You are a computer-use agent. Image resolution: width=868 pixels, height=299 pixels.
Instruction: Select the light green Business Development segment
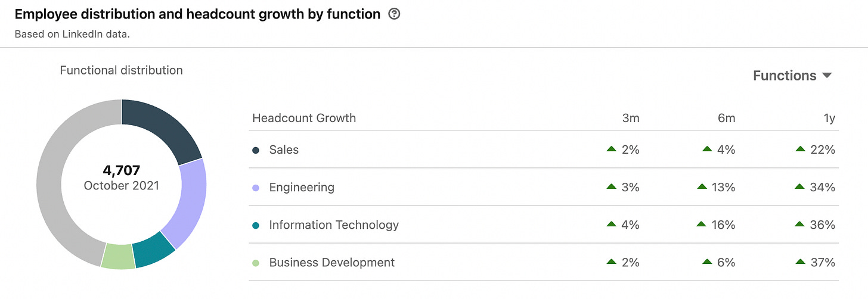point(117,257)
